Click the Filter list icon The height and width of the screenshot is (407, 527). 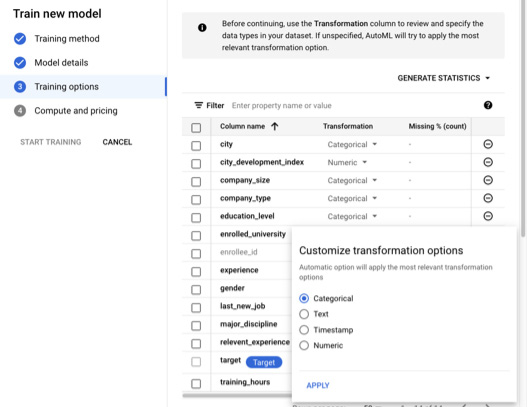(199, 105)
